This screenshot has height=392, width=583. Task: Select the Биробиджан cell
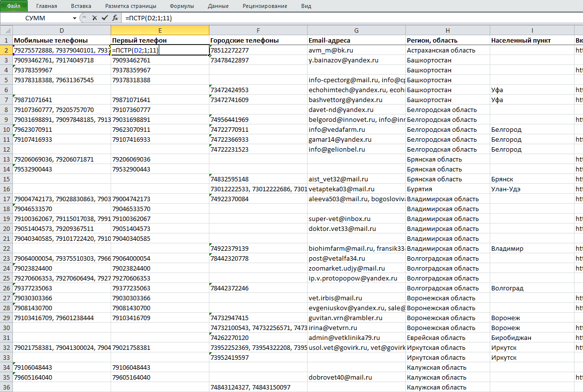pyautogui.click(x=532, y=338)
